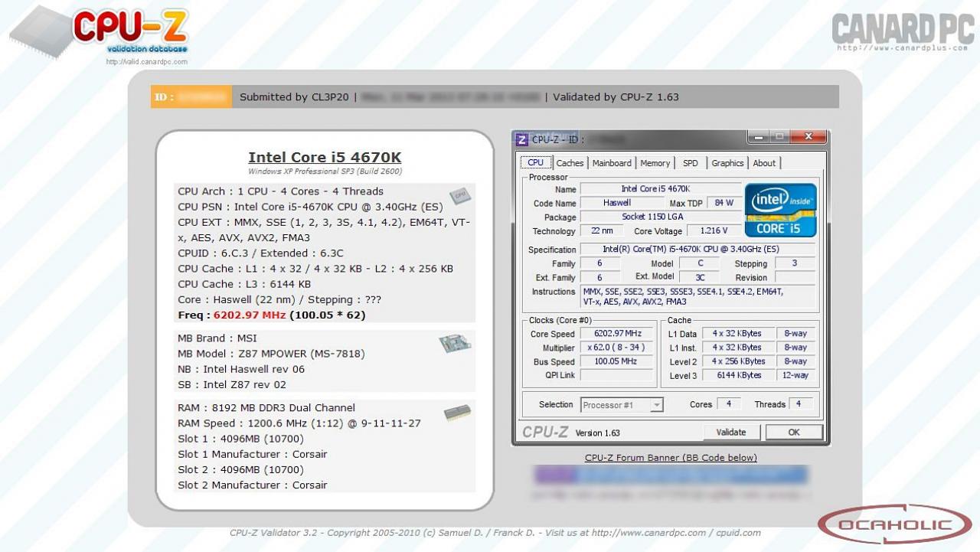Click the SB Intel Z87 rev 02 line
This screenshot has height=552, width=980.
point(232,385)
